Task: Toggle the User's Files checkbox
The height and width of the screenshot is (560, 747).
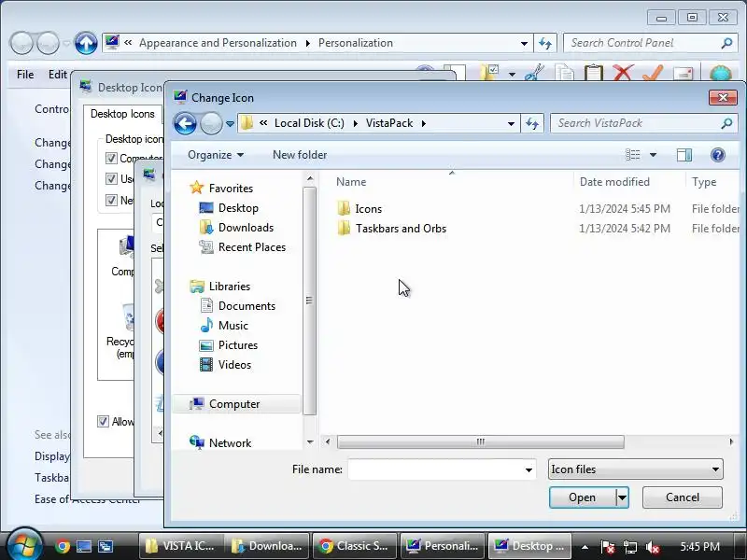Action: point(111,178)
